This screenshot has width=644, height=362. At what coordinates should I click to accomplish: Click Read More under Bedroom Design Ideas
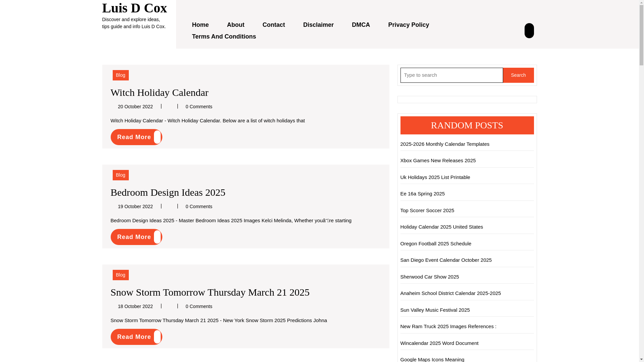point(136,237)
